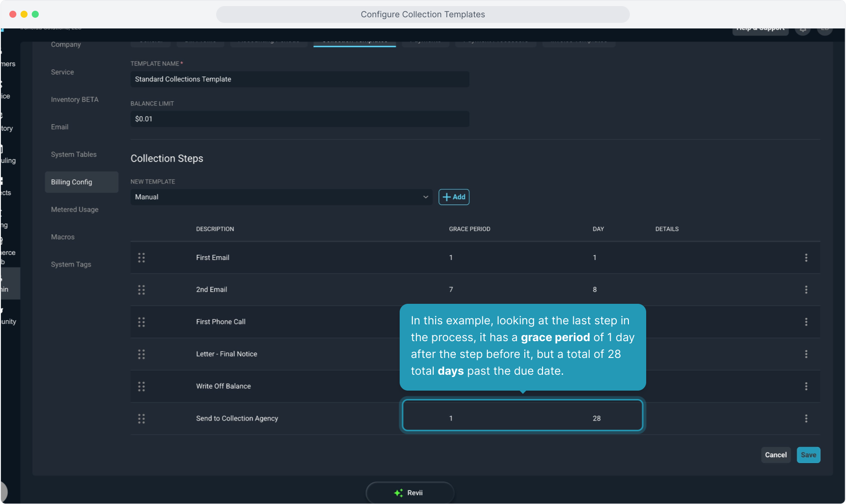The image size is (846, 504).
Task: Click the Template Name input field
Action: [300, 79]
